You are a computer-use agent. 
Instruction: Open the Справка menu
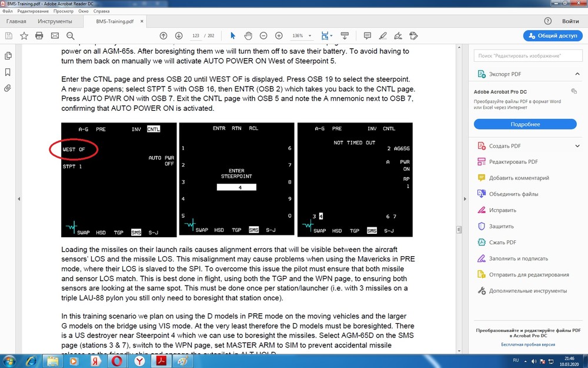click(x=101, y=11)
